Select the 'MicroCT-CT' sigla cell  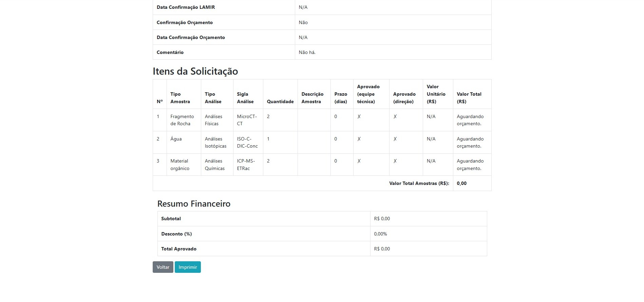click(x=248, y=120)
